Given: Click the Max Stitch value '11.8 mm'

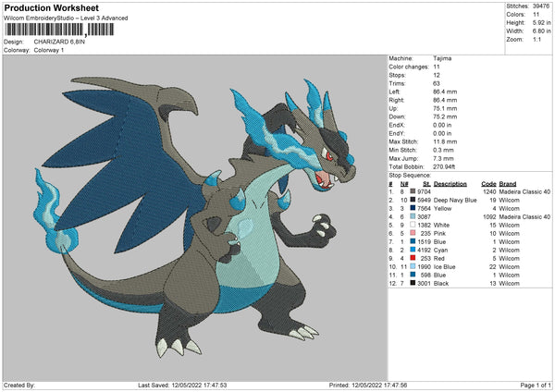Looking at the screenshot, I should [445, 141].
